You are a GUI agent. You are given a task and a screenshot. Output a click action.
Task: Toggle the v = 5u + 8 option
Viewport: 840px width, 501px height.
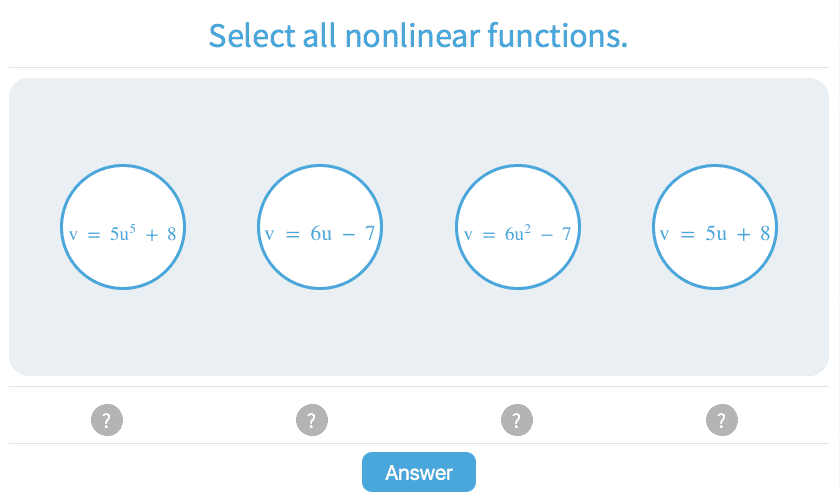[714, 228]
